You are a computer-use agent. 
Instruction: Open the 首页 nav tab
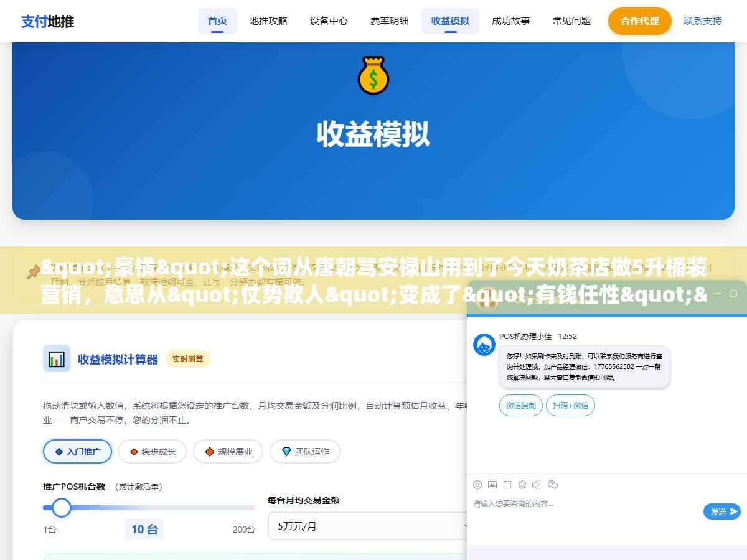(x=217, y=21)
